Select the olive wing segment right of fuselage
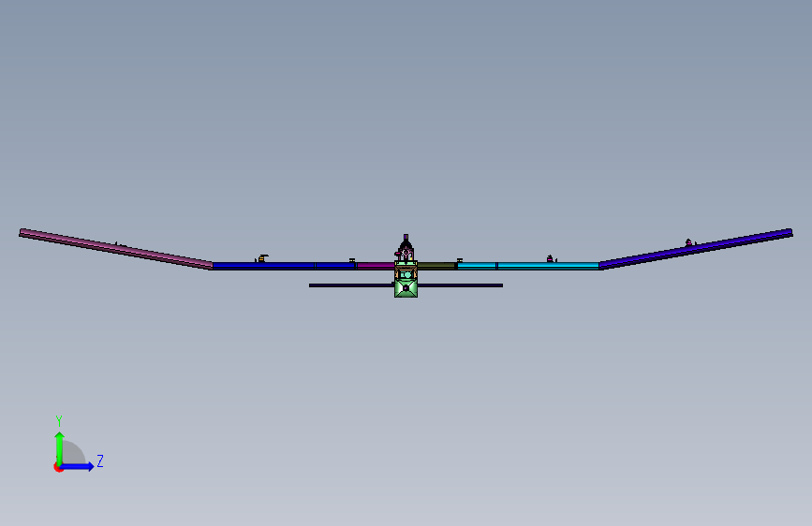 [x=436, y=266]
